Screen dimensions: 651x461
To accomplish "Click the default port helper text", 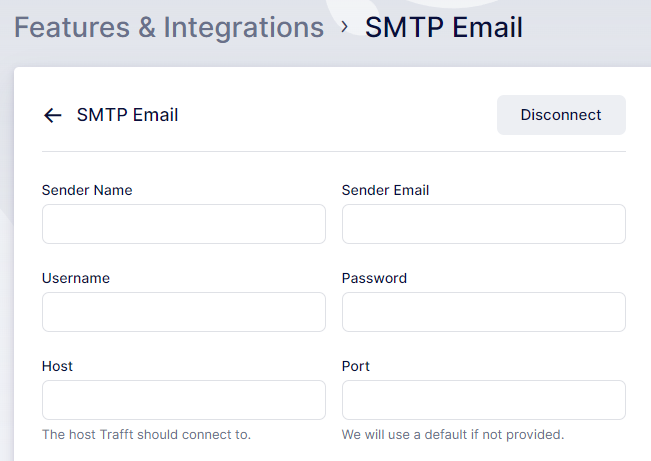I will tap(453, 435).
